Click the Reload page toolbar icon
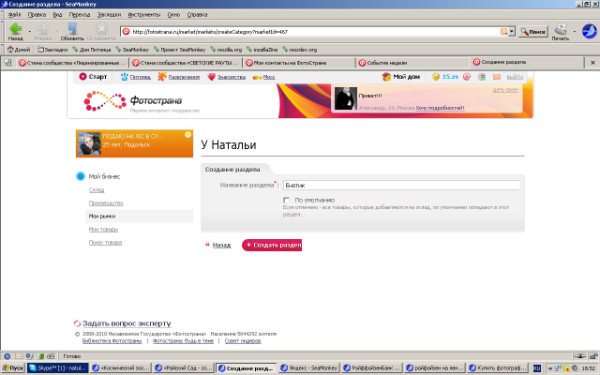Screen dimensions: 600x375 tap(72, 29)
